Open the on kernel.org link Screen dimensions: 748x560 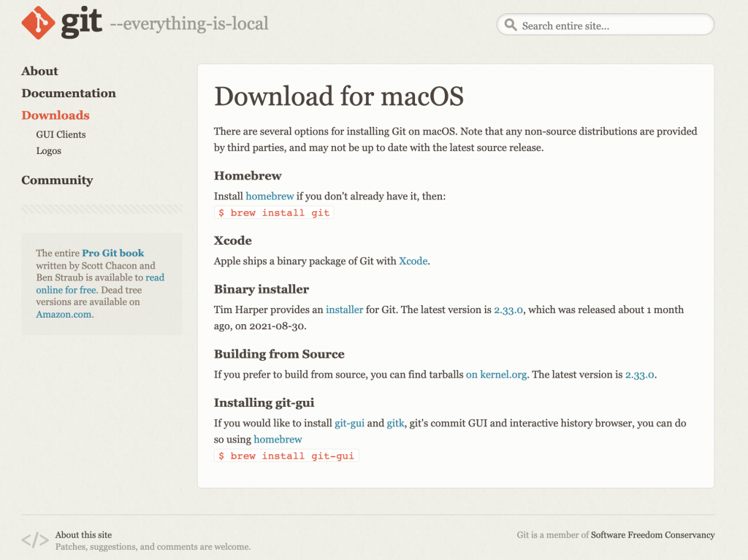[x=497, y=375]
